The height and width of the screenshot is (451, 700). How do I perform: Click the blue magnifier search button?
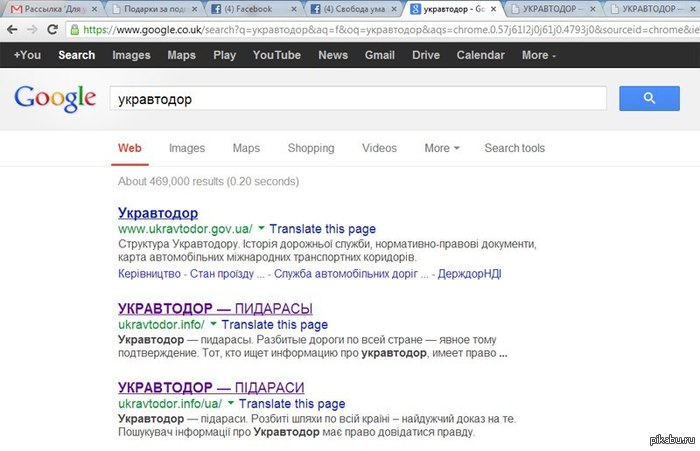point(649,98)
